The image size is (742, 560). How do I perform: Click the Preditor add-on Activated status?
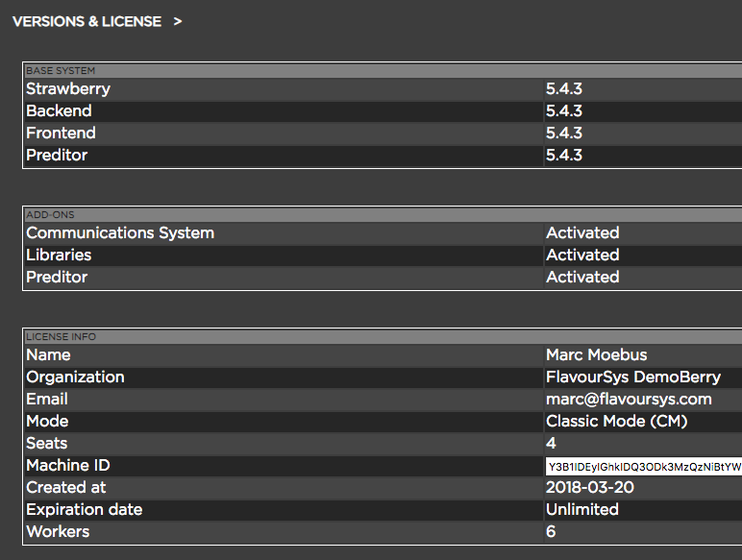click(582, 278)
